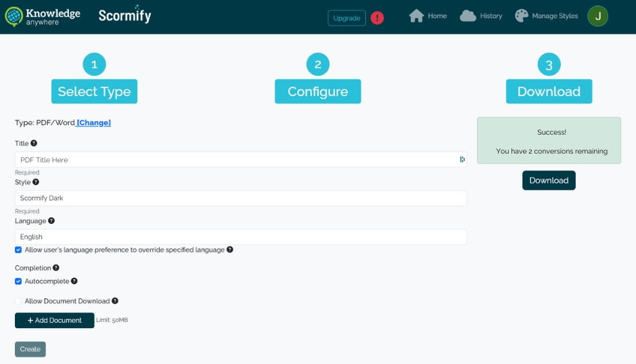Click Allow Document Download help icon
Viewport: 636px width, 364px height.
(115, 300)
